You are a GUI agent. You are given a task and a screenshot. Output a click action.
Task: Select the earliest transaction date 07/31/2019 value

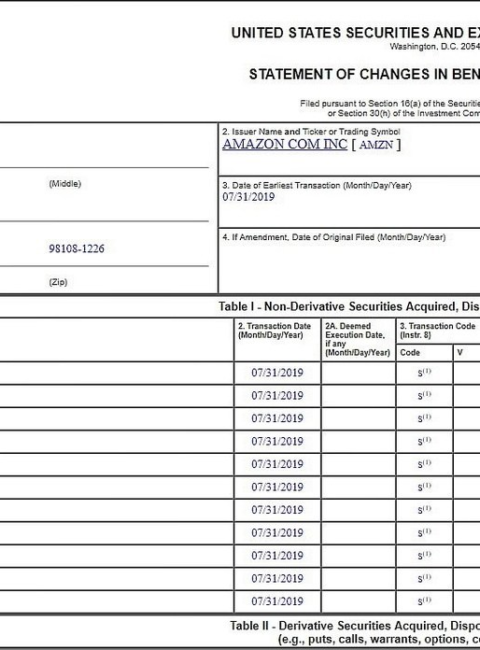(248, 197)
